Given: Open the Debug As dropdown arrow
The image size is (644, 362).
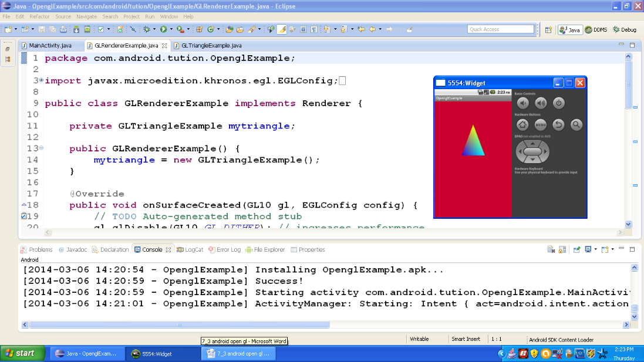Looking at the screenshot, I should [x=154, y=29].
